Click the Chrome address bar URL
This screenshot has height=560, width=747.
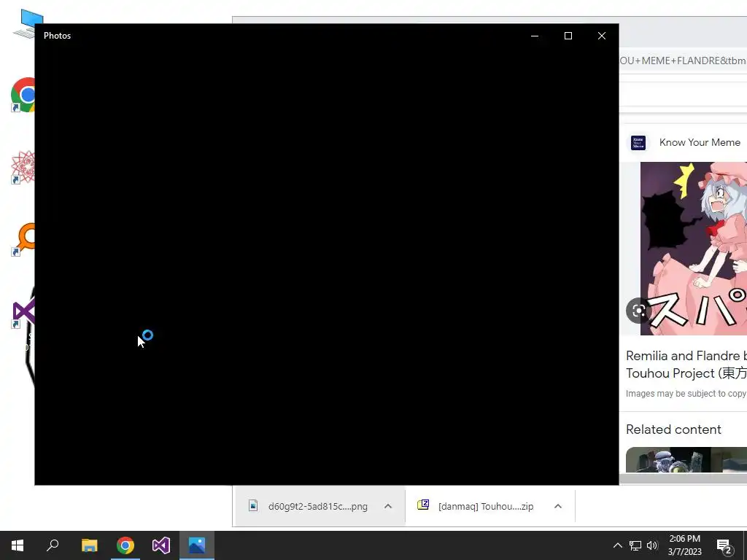tap(683, 61)
